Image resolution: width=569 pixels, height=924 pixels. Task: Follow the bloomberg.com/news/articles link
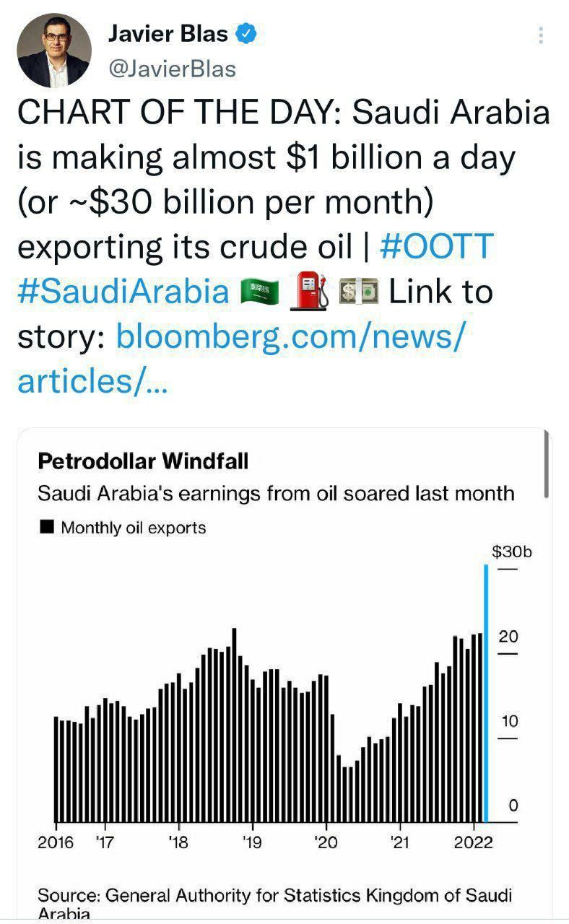coord(241,359)
